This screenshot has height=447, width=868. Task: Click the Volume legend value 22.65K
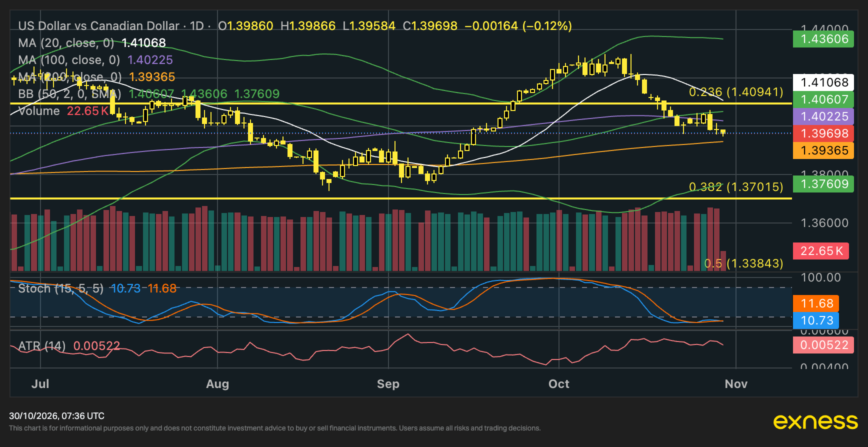click(88, 111)
